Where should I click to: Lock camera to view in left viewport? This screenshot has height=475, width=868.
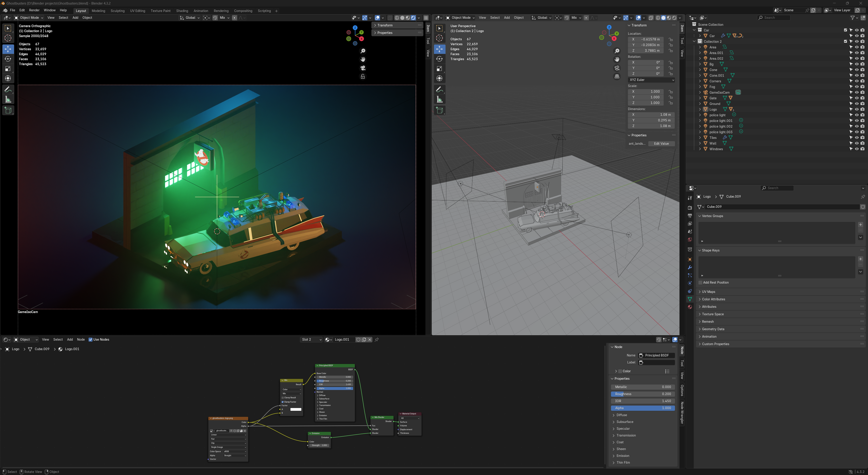tap(363, 76)
